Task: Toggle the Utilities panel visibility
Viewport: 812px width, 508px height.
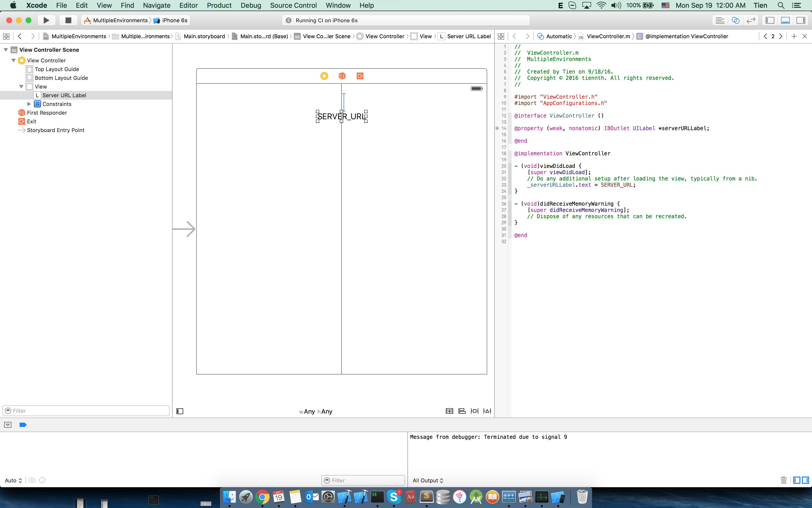Action: tap(801, 20)
